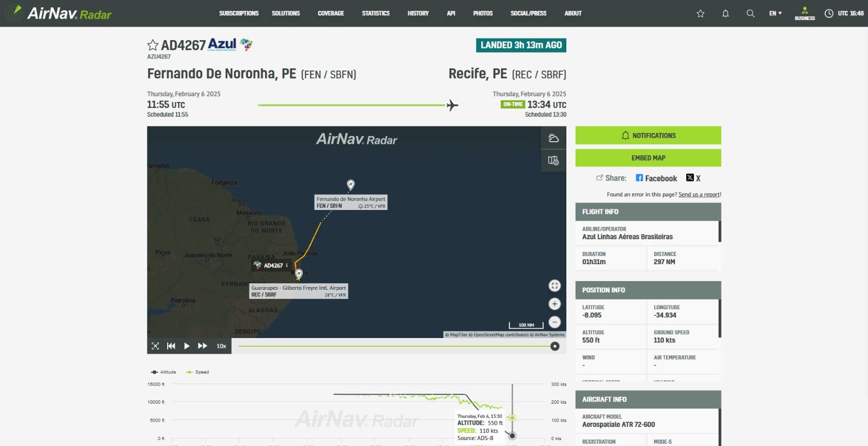Image resolution: width=868 pixels, height=446 pixels.
Task: Open the map settings layer icon
Action: point(553,161)
